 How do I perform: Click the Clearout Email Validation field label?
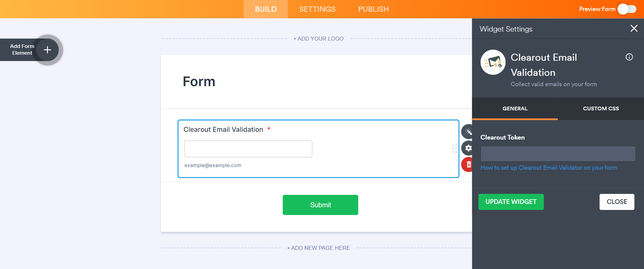point(223,129)
